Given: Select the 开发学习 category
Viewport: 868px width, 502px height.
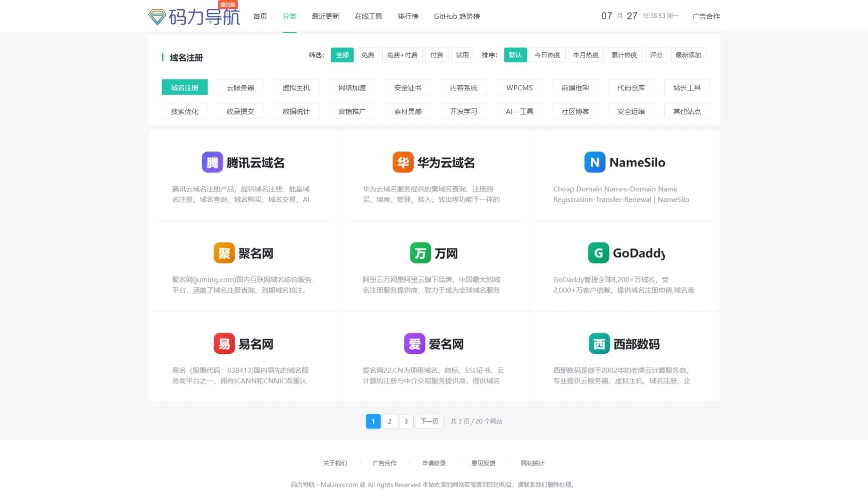Looking at the screenshot, I should [x=464, y=111].
